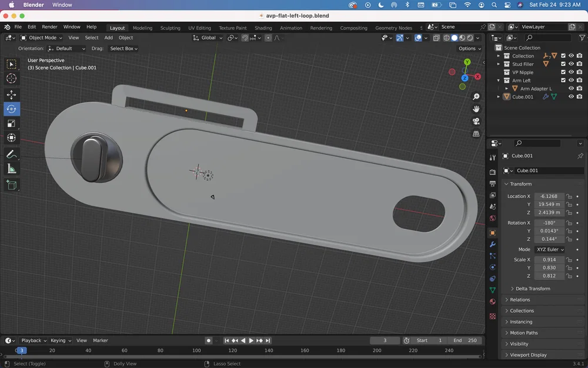
Task: Open the viewport Options button
Action: (x=469, y=48)
